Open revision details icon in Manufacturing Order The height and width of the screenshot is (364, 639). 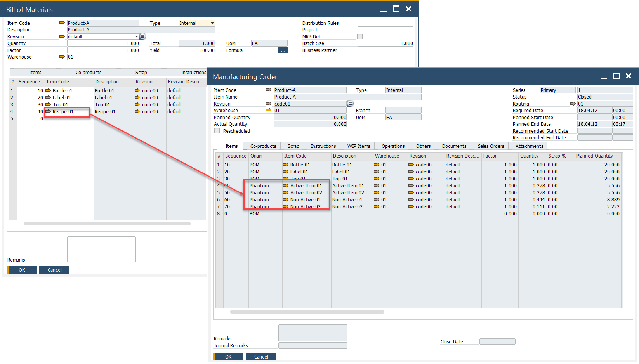pyautogui.click(x=350, y=104)
